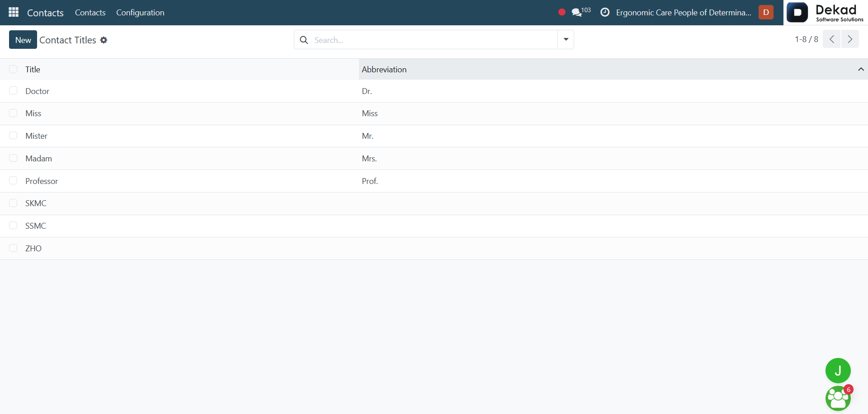This screenshot has height=414, width=868.
Task: Select the ZHO row checkbox
Action: click(x=13, y=248)
